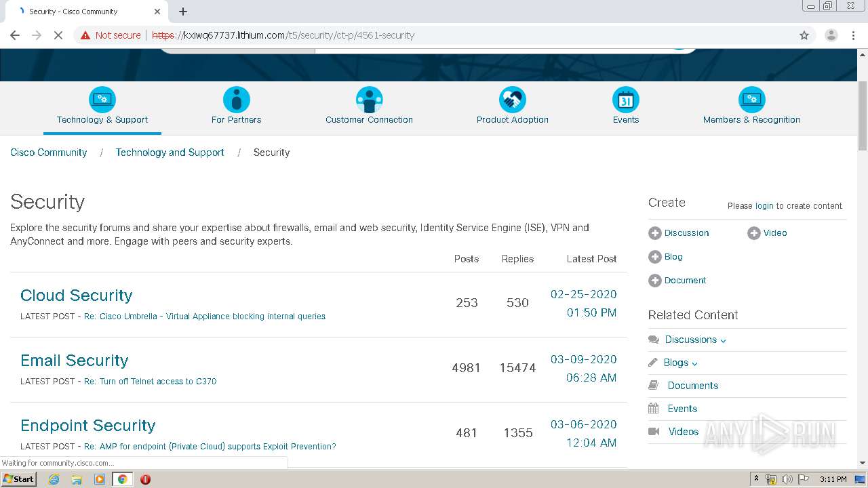Launch Internet Explorer from taskbar
Screen dimensions: 868x488
[54, 479]
